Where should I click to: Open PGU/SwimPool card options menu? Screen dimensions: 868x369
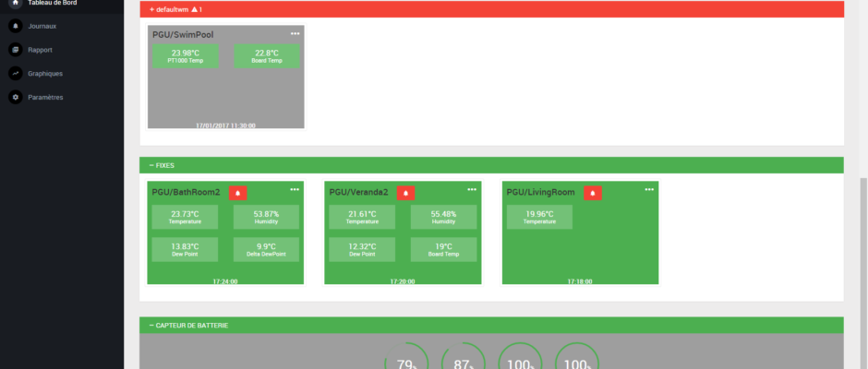tap(295, 34)
